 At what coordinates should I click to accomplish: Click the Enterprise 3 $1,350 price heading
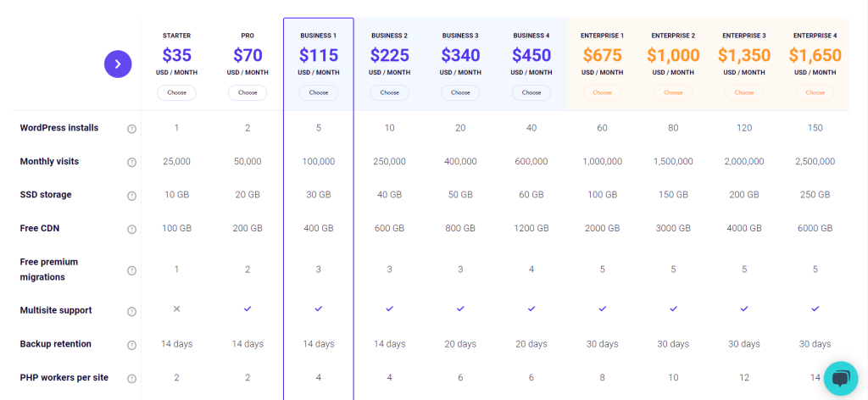click(744, 55)
